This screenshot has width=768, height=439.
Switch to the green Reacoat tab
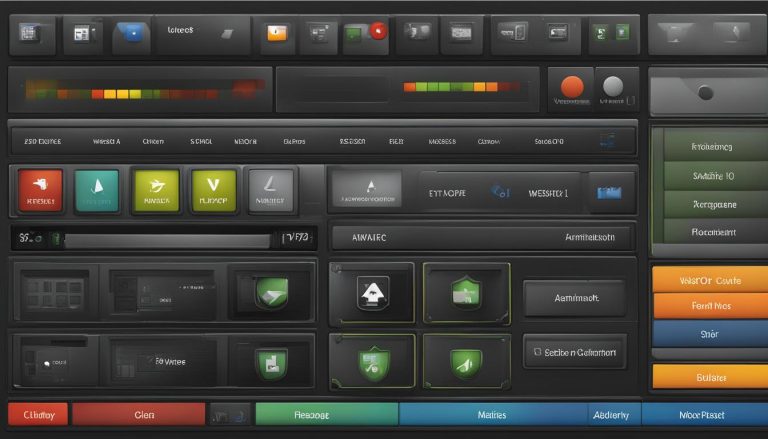(327, 415)
